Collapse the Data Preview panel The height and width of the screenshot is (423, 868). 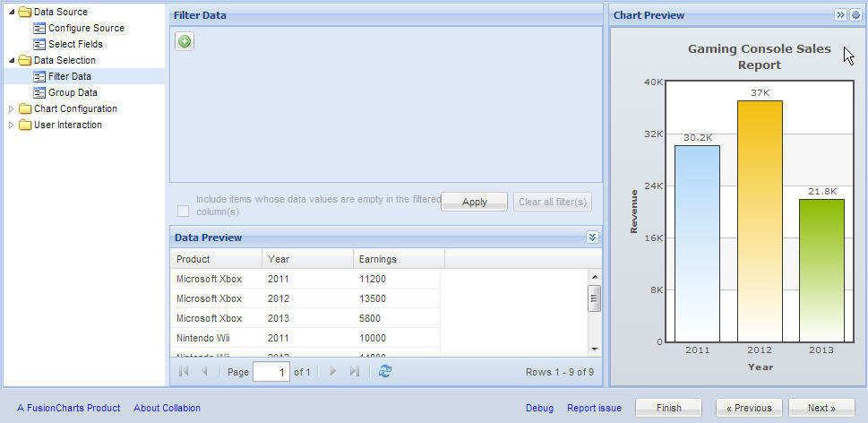592,237
